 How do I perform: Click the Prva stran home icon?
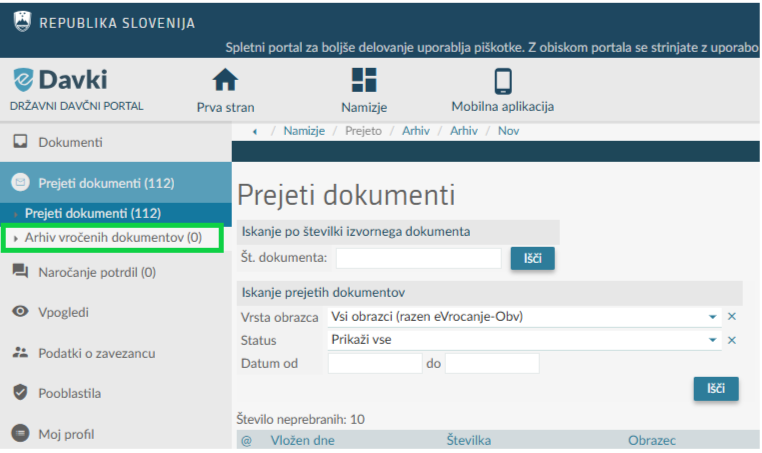(x=226, y=81)
